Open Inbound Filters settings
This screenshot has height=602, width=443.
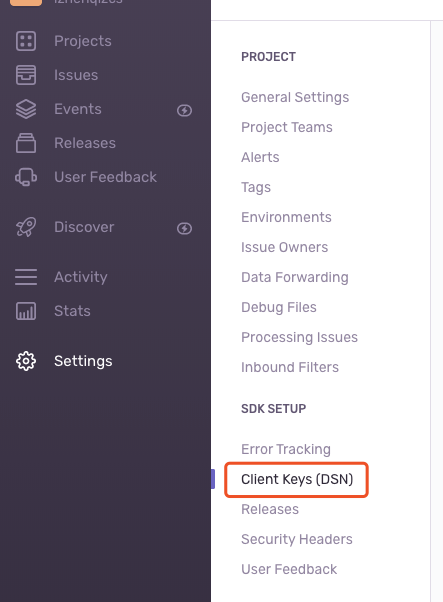click(x=290, y=367)
